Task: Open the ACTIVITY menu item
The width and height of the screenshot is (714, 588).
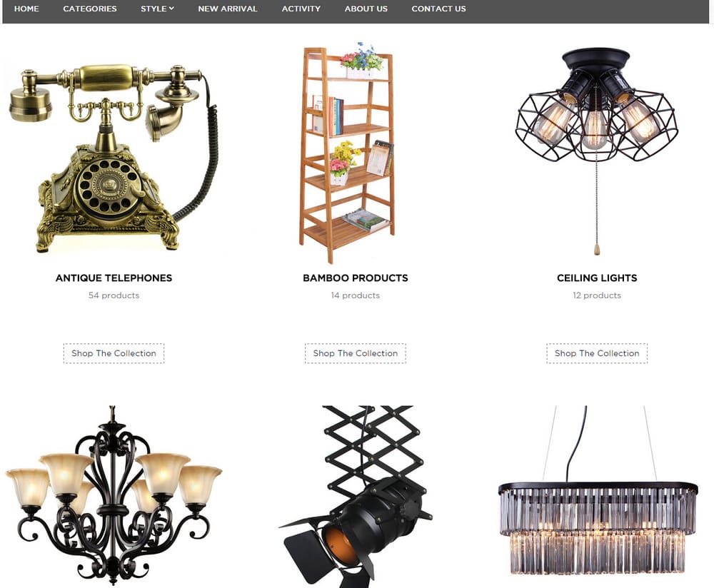Action: [301, 9]
